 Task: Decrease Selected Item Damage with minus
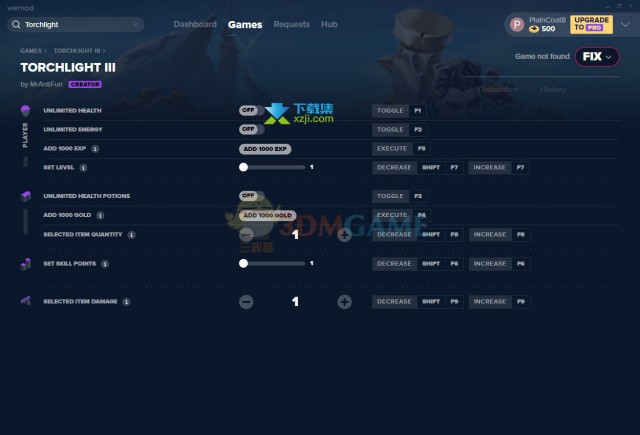246,302
